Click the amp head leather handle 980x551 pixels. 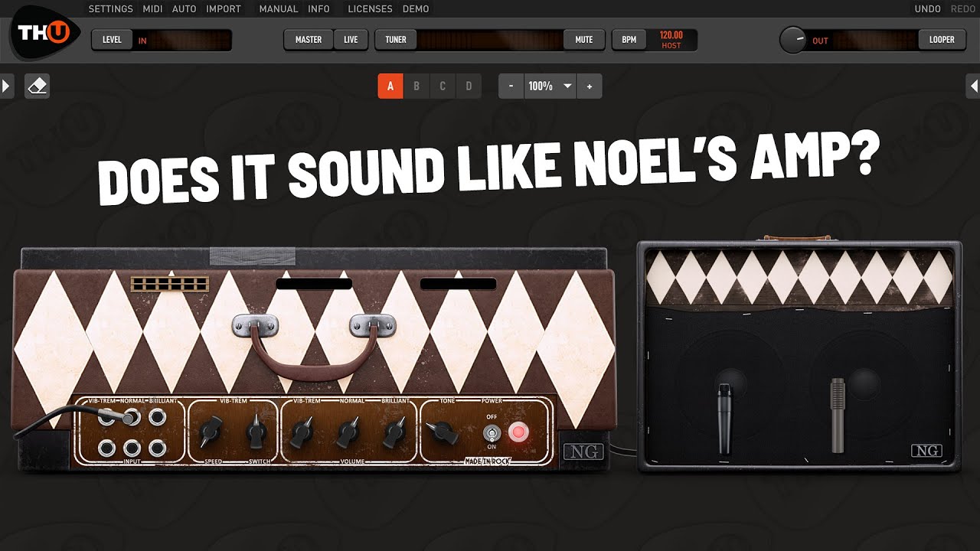click(314, 346)
